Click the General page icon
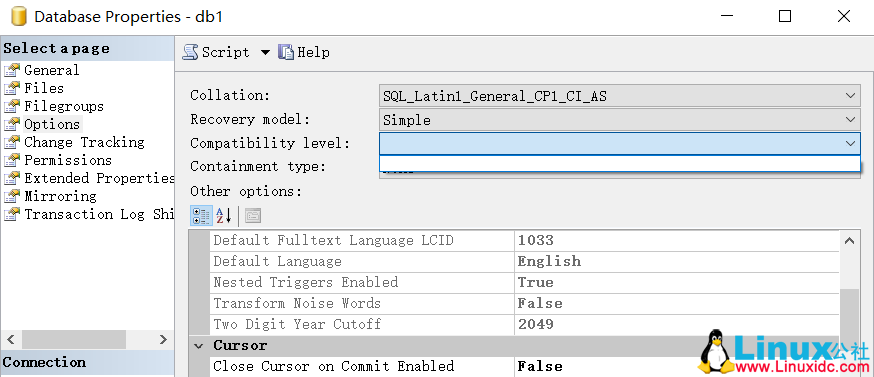Image resolution: width=874 pixels, height=377 pixels. (12, 70)
